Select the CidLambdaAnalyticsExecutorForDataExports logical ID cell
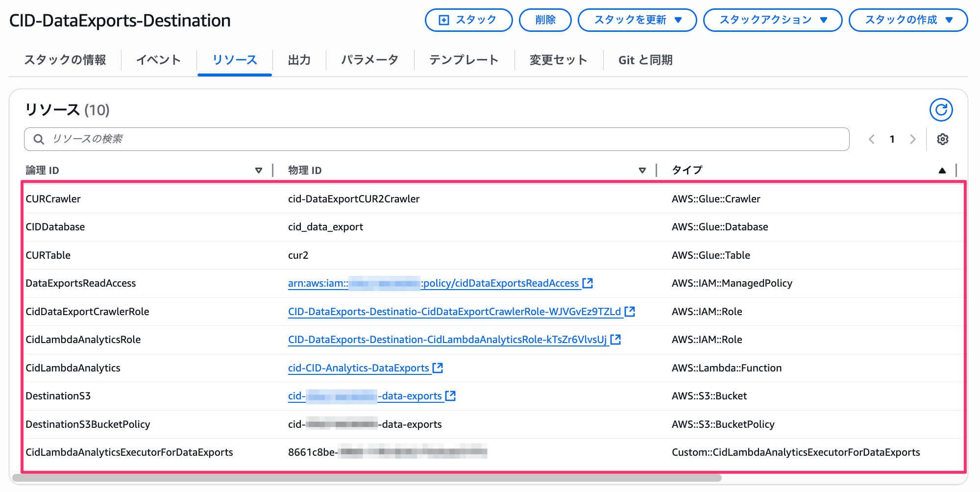Image resolution: width=980 pixels, height=492 pixels. tap(129, 452)
